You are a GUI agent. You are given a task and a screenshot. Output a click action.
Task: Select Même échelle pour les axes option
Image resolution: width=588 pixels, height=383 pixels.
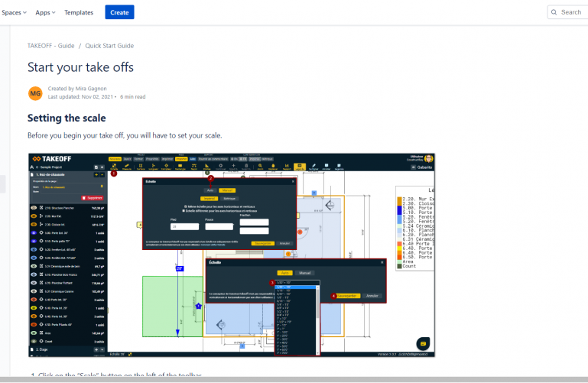click(186, 206)
